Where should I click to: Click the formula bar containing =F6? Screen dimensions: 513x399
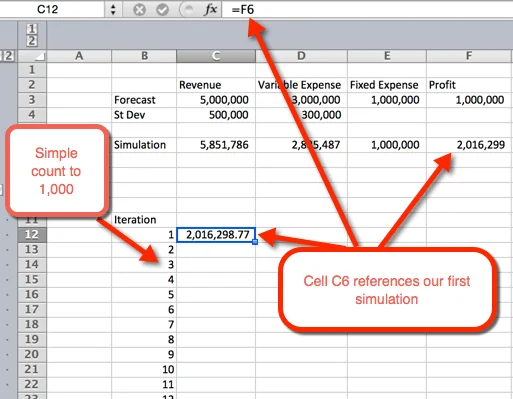[x=367, y=9]
